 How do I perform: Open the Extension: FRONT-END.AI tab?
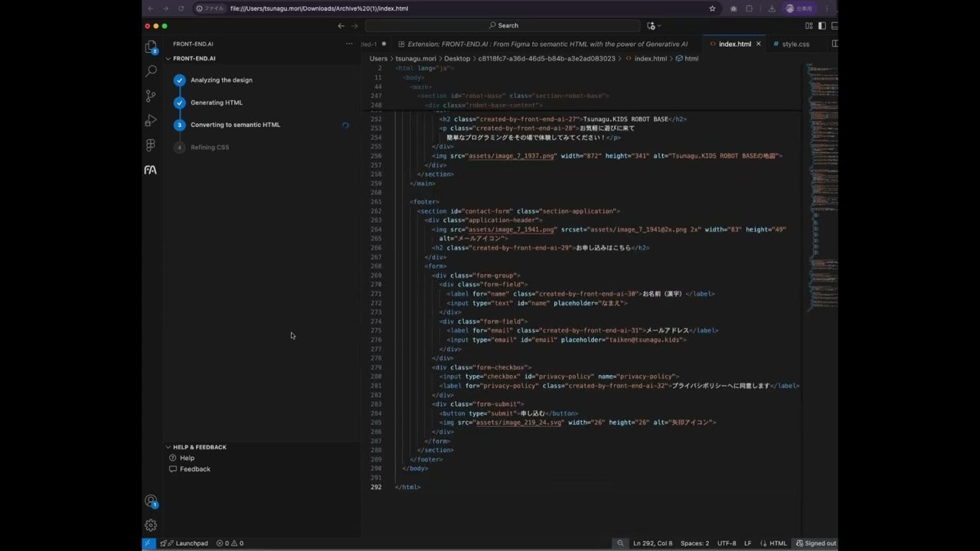(544, 44)
